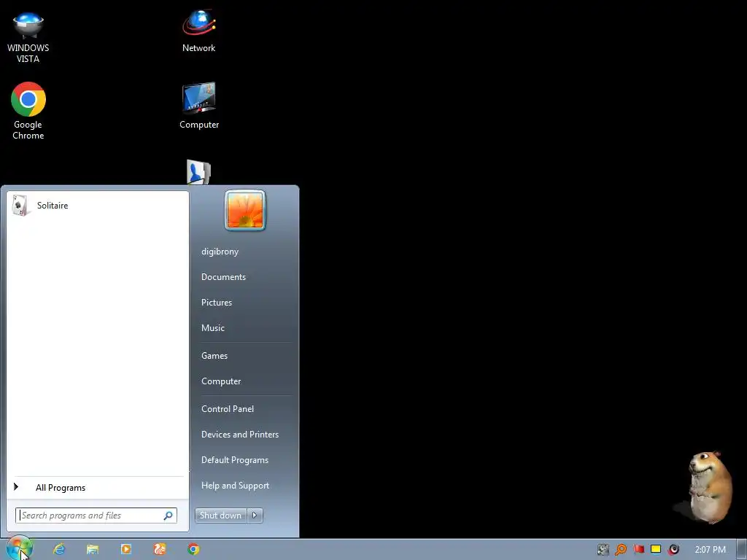
Task: Open Solitaire from the Start menu
Action: pyautogui.click(x=98, y=206)
